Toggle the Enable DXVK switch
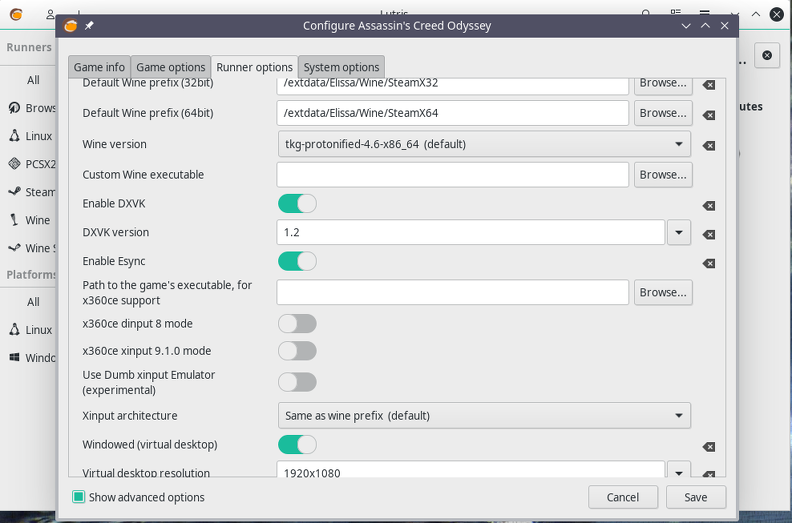This screenshot has width=792, height=523. point(298,204)
